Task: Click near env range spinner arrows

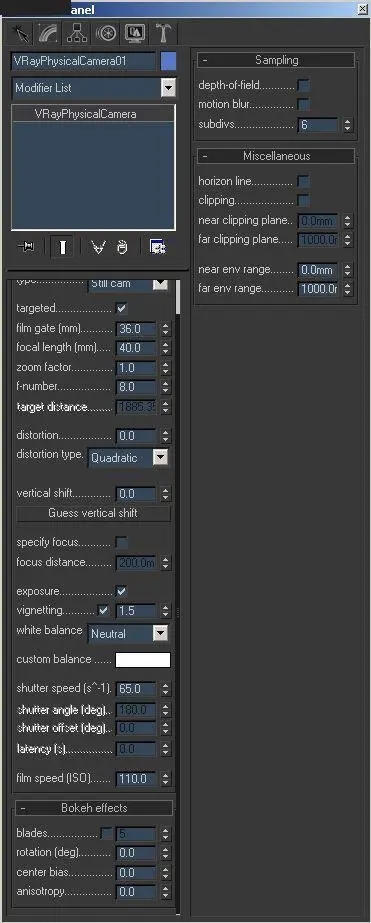Action: tap(347, 270)
